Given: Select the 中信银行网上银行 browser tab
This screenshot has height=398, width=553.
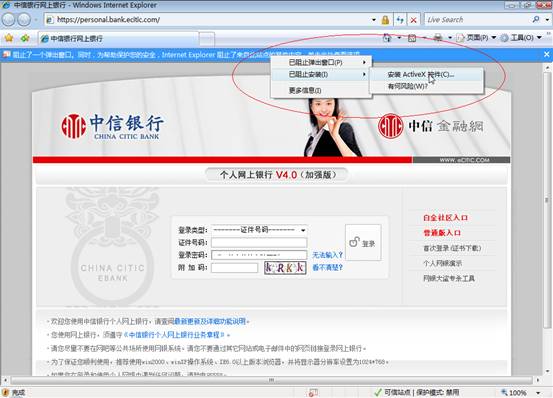Looking at the screenshot, I should 118,38.
